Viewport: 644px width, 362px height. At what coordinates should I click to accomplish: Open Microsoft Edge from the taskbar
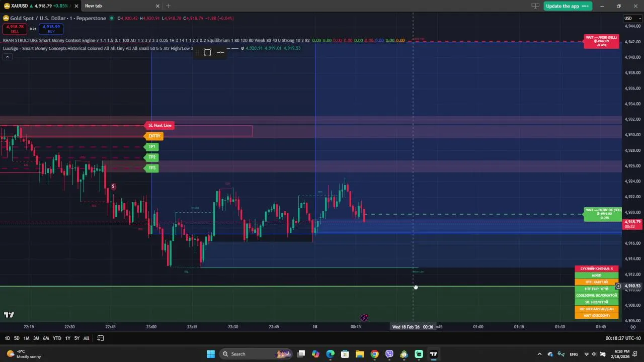point(330,354)
